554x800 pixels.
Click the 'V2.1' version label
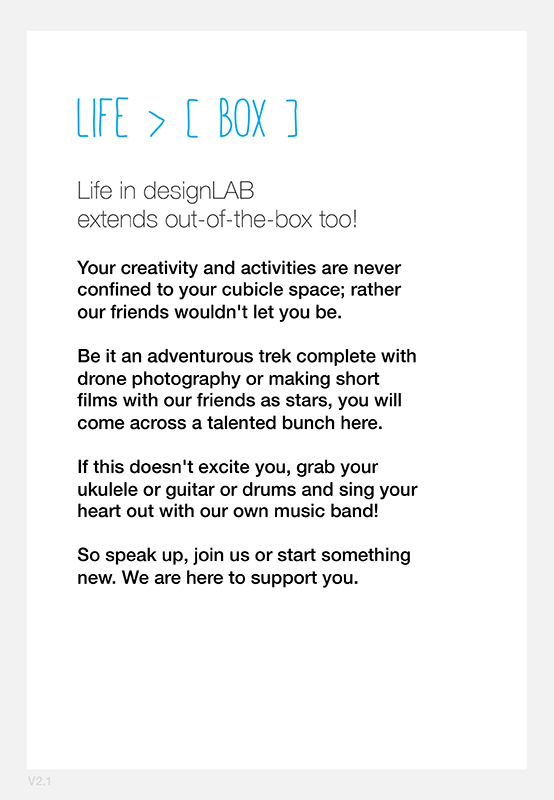[39, 781]
